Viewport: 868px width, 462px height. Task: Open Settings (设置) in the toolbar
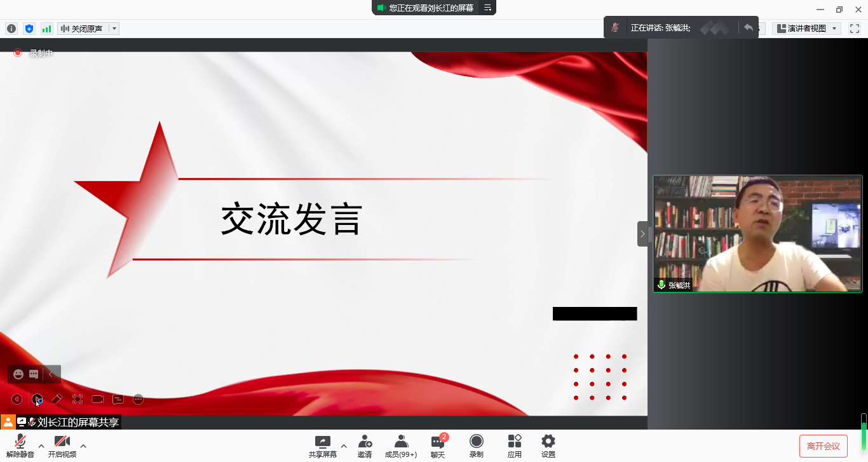548,445
